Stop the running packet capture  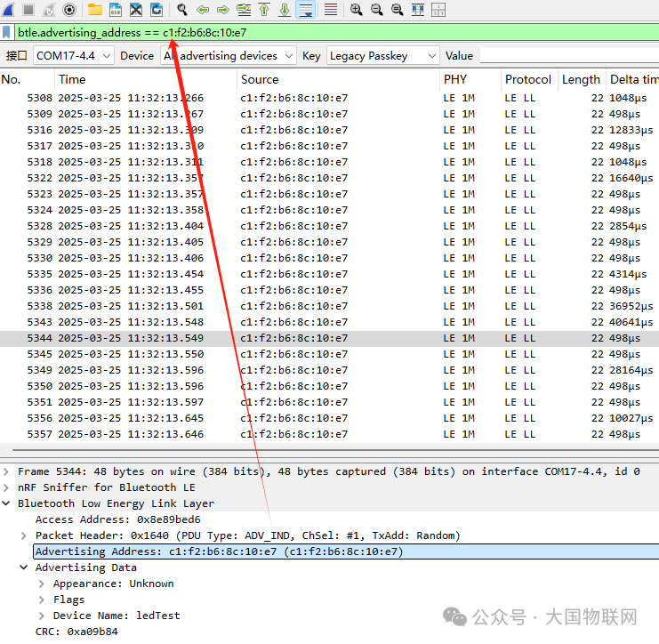tap(28, 9)
